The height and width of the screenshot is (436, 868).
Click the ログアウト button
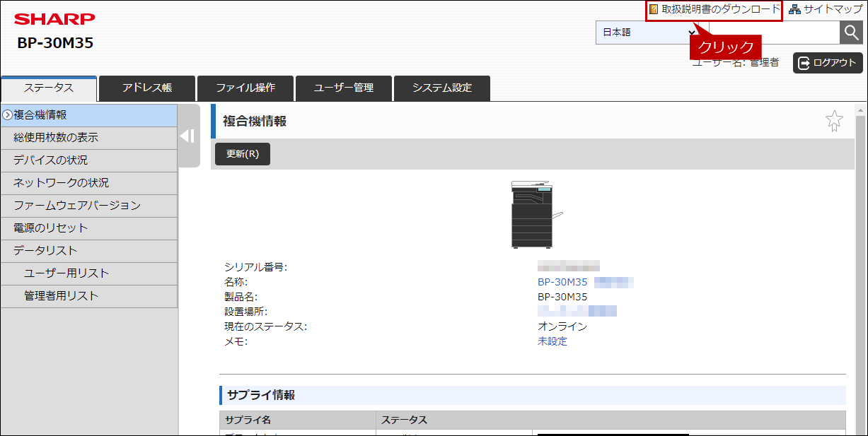(x=827, y=63)
